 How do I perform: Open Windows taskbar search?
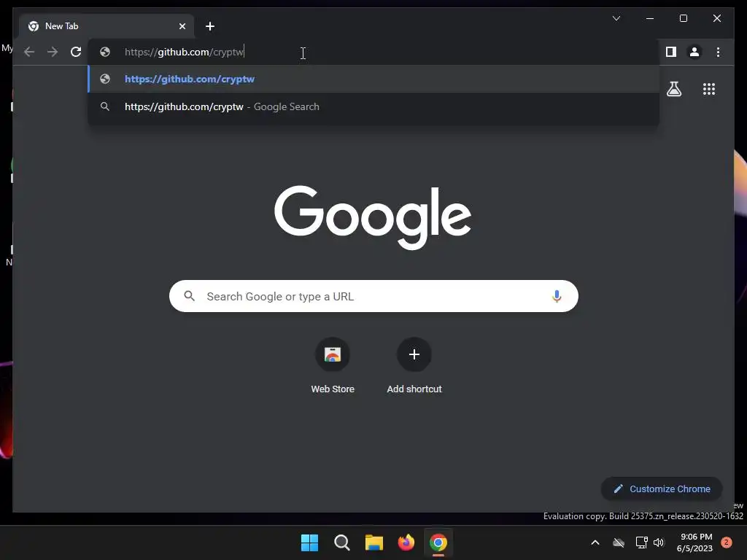click(341, 542)
